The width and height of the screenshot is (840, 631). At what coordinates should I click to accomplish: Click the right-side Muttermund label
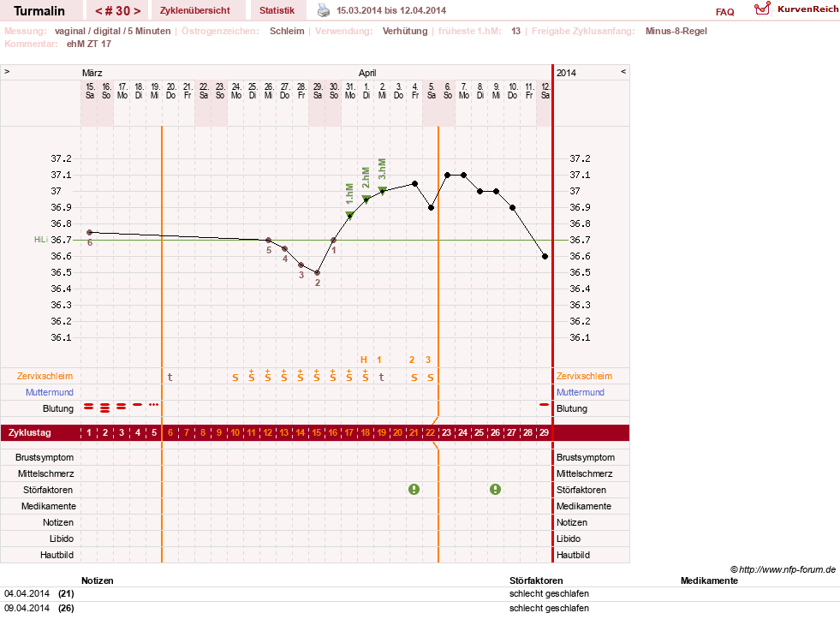(x=581, y=392)
